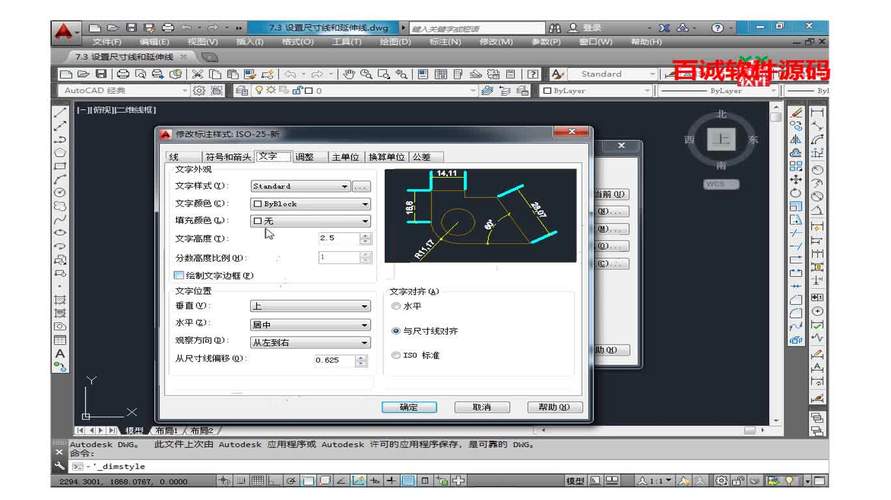Viewport: 891px width, 500px height.
Task: Toggle Grid display in status bar
Action: [x=257, y=481]
